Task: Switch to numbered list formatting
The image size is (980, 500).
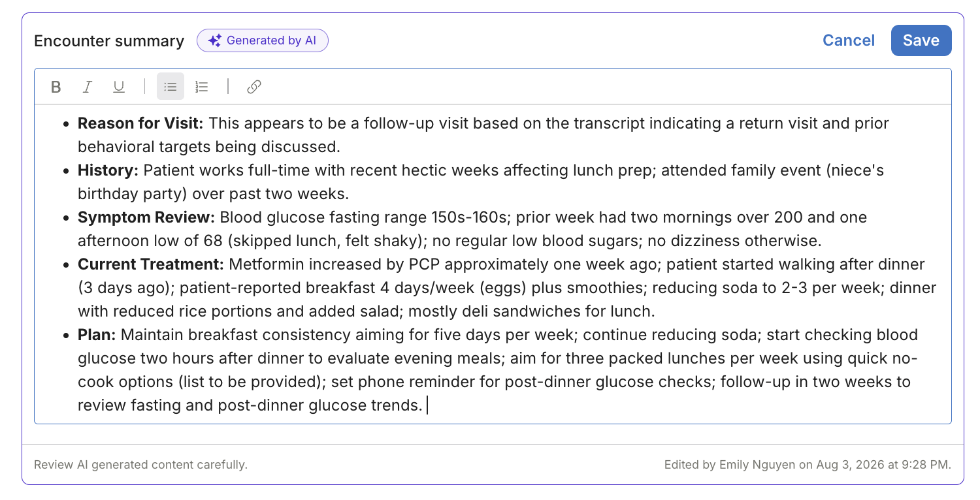Action: pyautogui.click(x=202, y=86)
